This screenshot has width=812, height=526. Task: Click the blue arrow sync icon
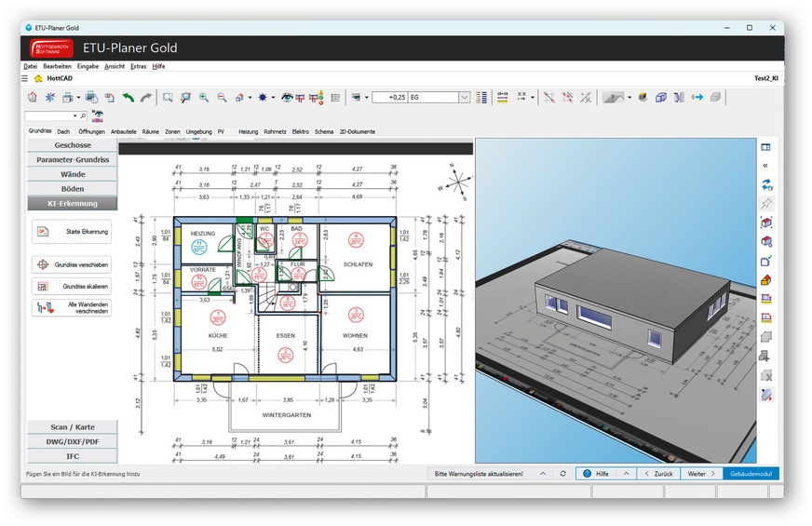697,98
